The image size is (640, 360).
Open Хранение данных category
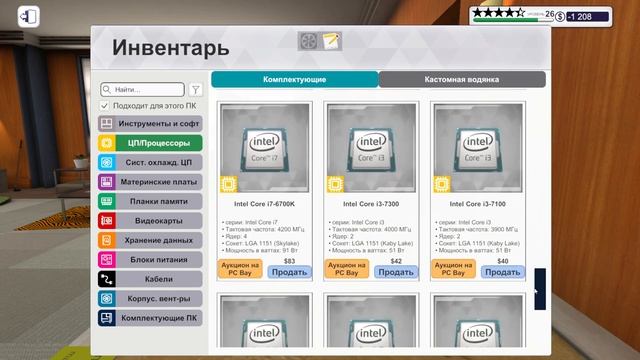click(x=150, y=240)
